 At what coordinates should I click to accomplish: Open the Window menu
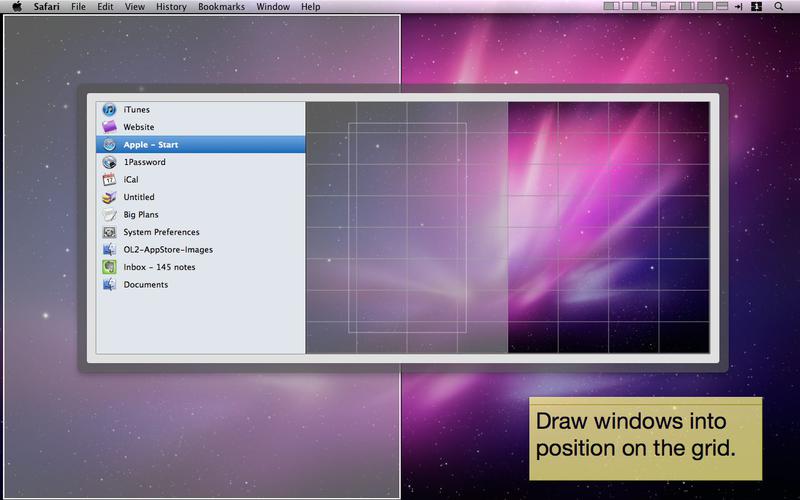click(x=273, y=7)
